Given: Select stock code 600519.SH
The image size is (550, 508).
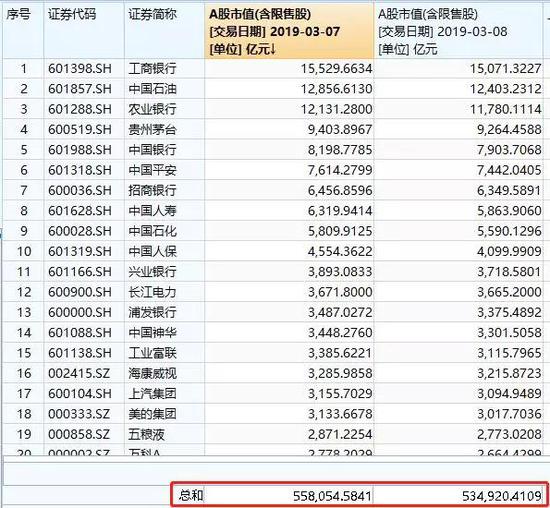Looking at the screenshot, I should [80, 130].
